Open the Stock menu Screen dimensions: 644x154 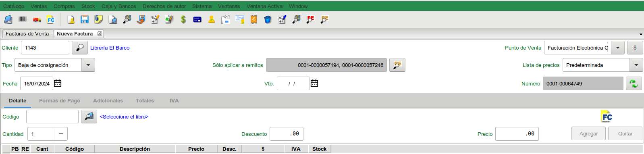(x=88, y=6)
